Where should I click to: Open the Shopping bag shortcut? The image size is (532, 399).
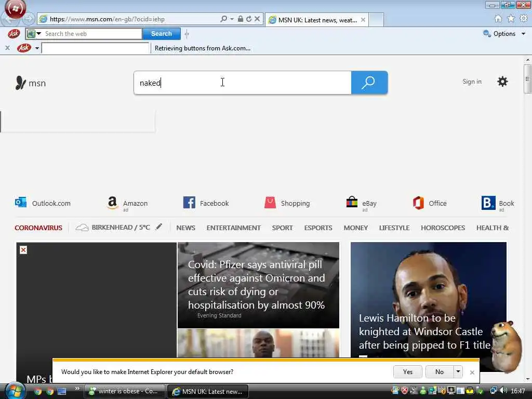287,203
